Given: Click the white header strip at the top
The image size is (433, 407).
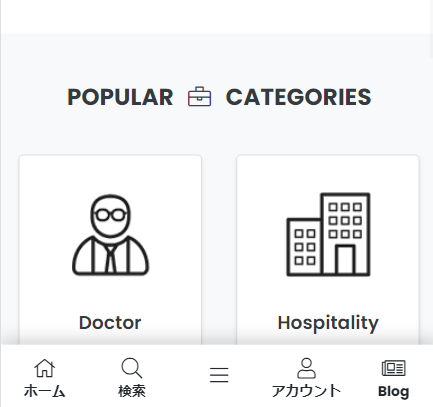Looking at the screenshot, I should (x=215, y=16).
